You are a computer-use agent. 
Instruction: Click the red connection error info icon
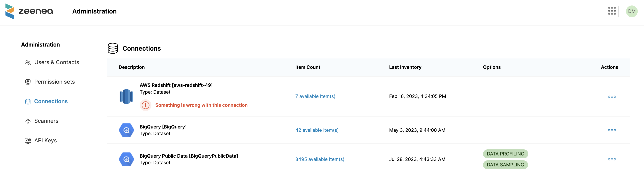click(146, 105)
